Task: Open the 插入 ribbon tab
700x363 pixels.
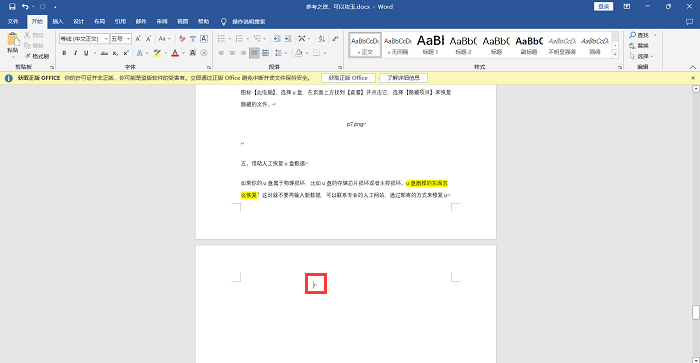Action: coord(58,21)
